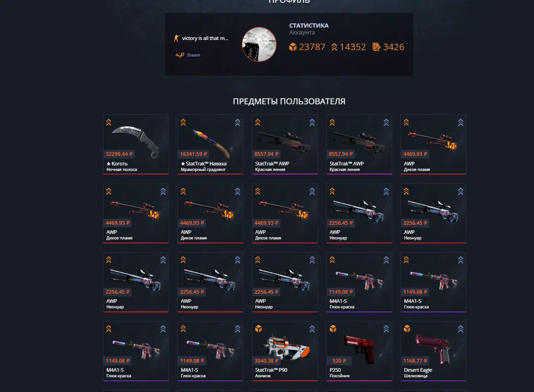Click the contracts icon next to 3426

point(376,47)
